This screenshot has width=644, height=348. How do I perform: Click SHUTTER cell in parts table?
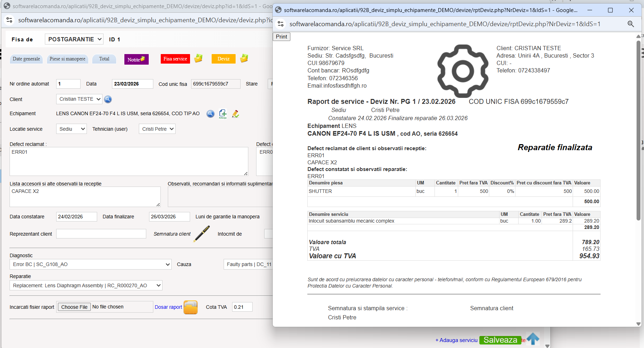pos(361,191)
